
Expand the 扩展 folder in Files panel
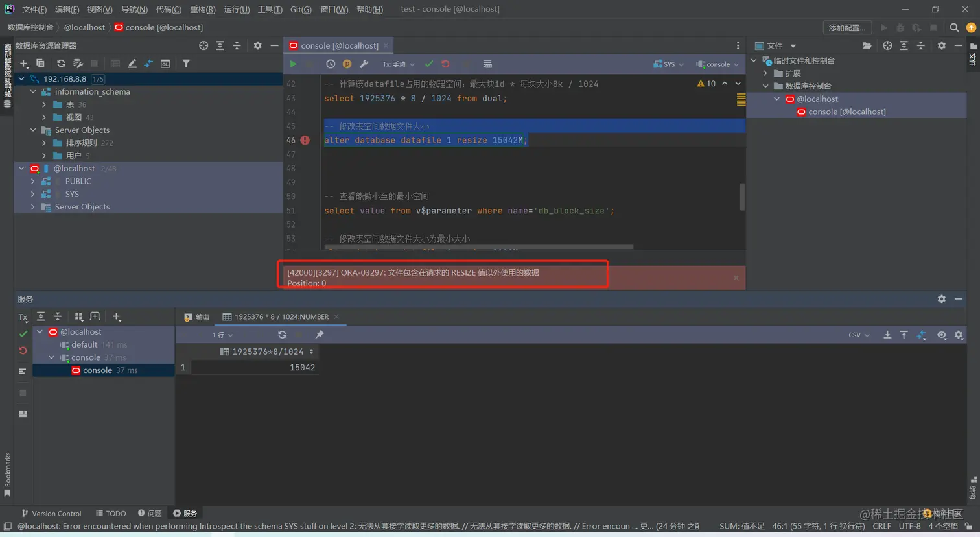click(x=765, y=73)
